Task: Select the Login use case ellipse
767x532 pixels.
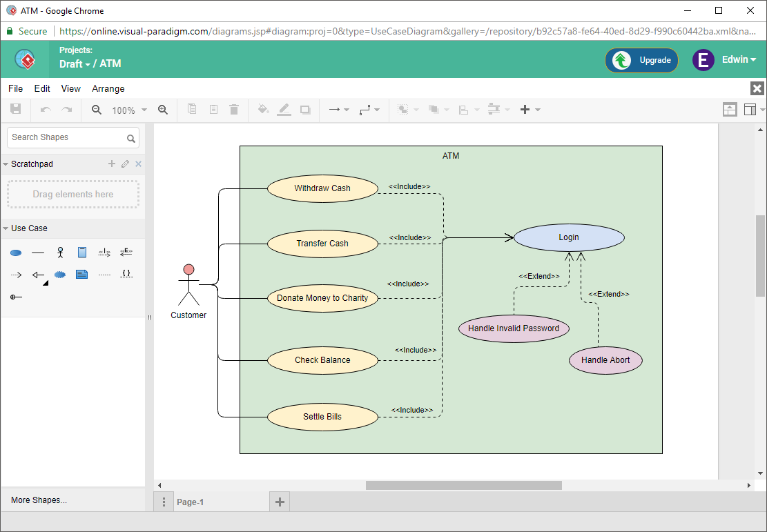Action: pyautogui.click(x=569, y=237)
